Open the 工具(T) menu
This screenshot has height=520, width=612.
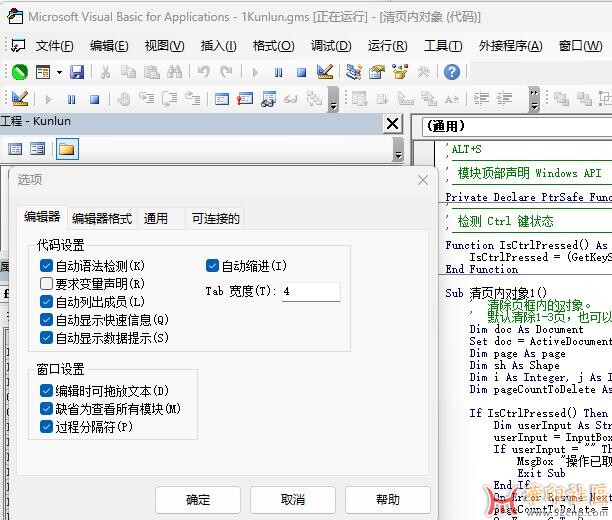point(443,46)
